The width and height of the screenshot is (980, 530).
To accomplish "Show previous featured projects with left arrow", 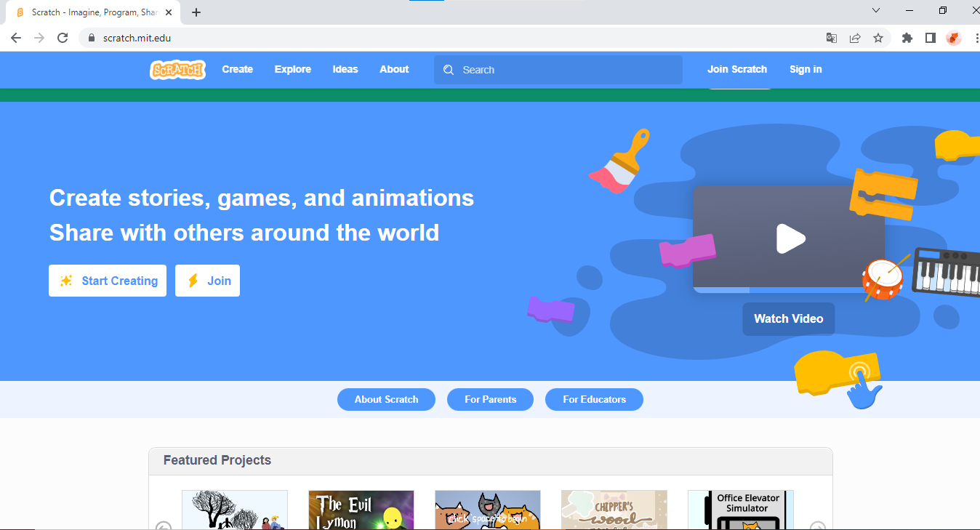I will (164, 526).
